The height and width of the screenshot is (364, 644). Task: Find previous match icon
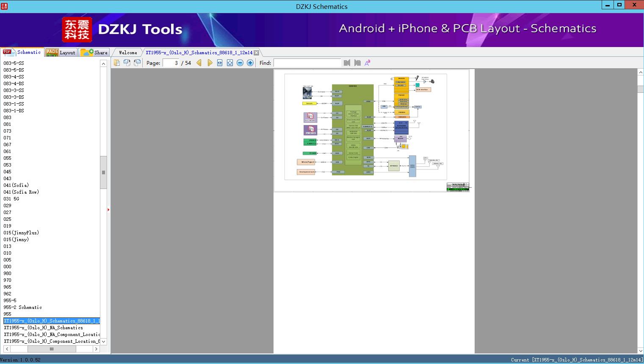[347, 63]
